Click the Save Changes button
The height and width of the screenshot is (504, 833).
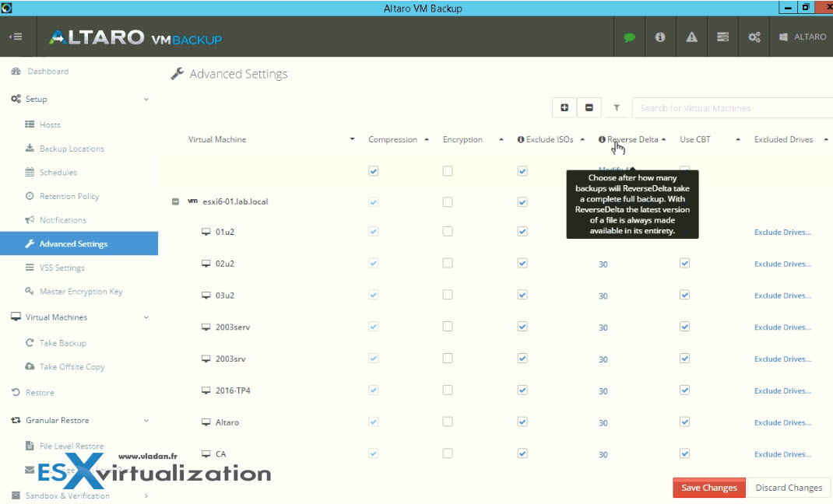point(708,488)
